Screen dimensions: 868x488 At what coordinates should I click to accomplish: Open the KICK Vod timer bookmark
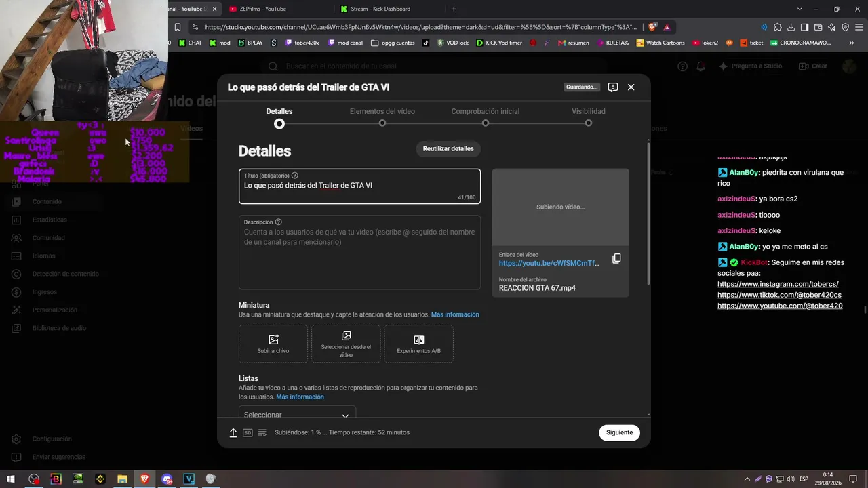[x=499, y=43]
